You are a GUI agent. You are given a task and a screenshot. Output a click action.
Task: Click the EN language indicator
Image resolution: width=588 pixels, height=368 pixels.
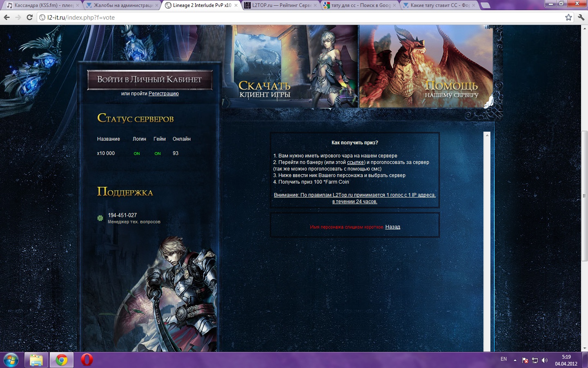point(503,359)
